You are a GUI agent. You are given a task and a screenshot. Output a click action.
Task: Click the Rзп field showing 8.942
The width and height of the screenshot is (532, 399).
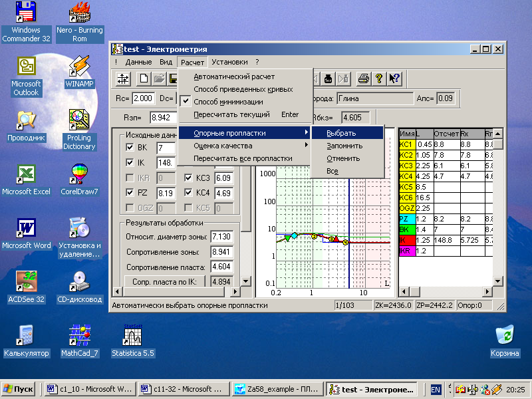tap(164, 118)
